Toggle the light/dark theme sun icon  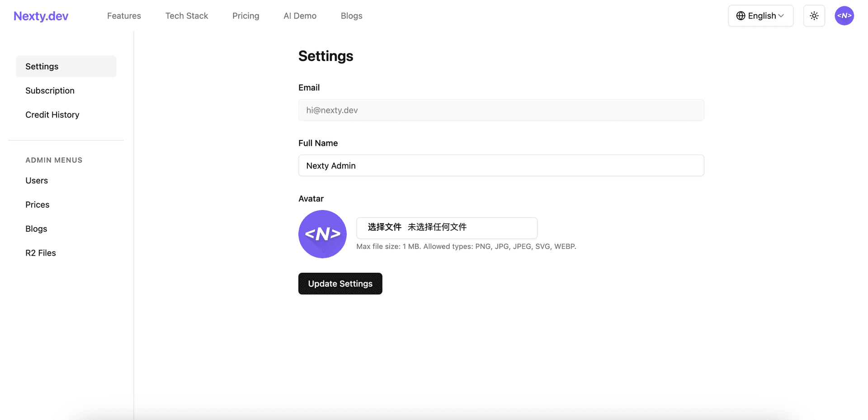814,16
